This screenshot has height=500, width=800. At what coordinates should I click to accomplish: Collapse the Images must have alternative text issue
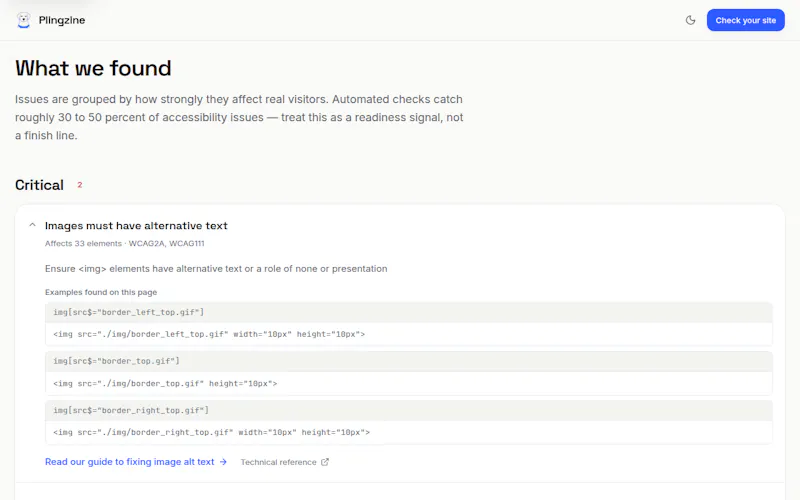tap(32, 225)
